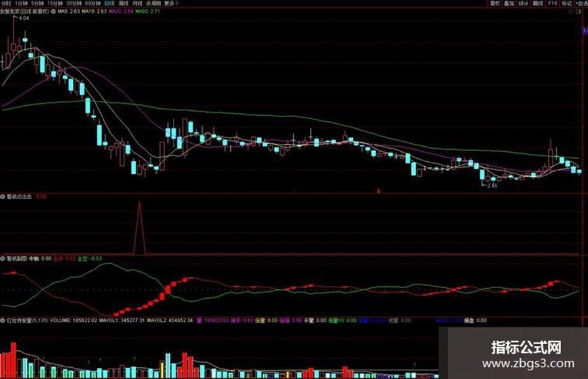Click the MAVOL1: 345277.31 value

click(122, 321)
